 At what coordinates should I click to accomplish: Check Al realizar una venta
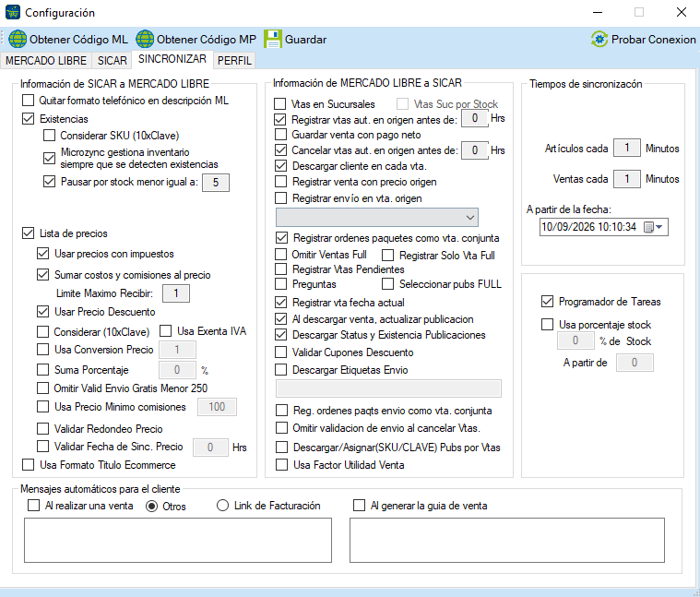click(x=33, y=506)
